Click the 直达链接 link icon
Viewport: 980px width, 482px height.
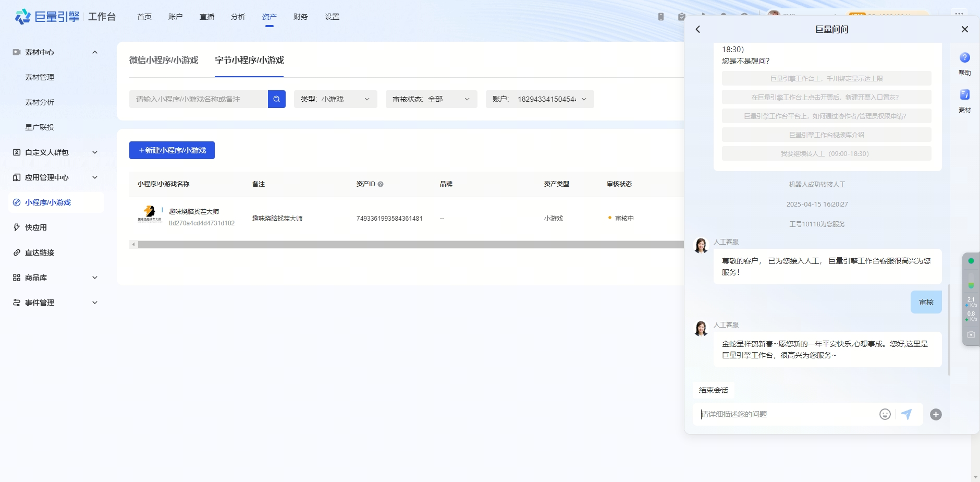(17, 252)
